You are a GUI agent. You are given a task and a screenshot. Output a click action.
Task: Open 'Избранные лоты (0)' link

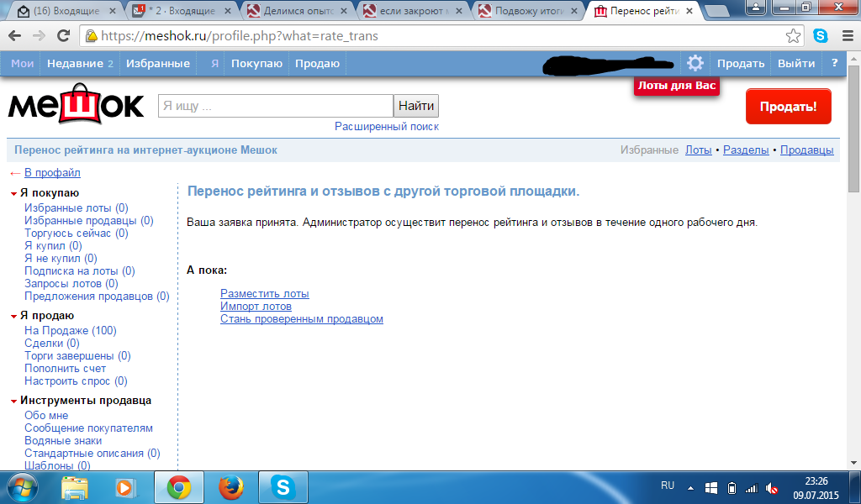77,207
